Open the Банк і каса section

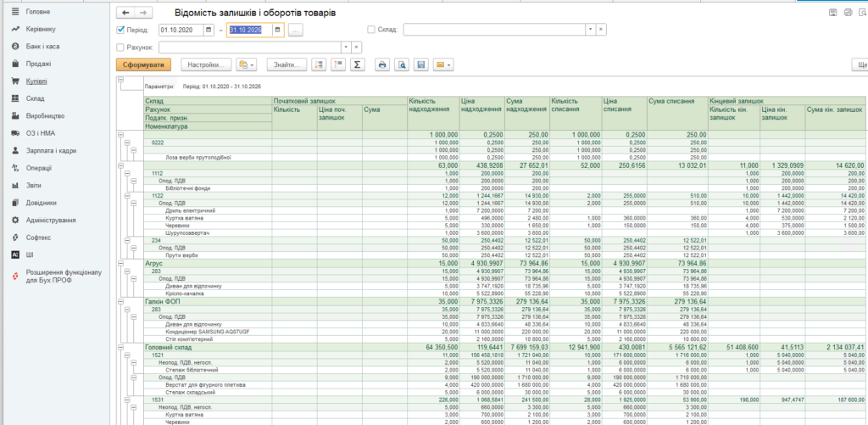pyautogui.click(x=42, y=47)
